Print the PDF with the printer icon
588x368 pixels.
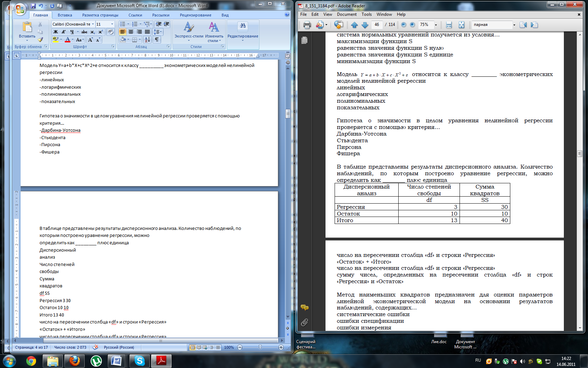point(307,25)
